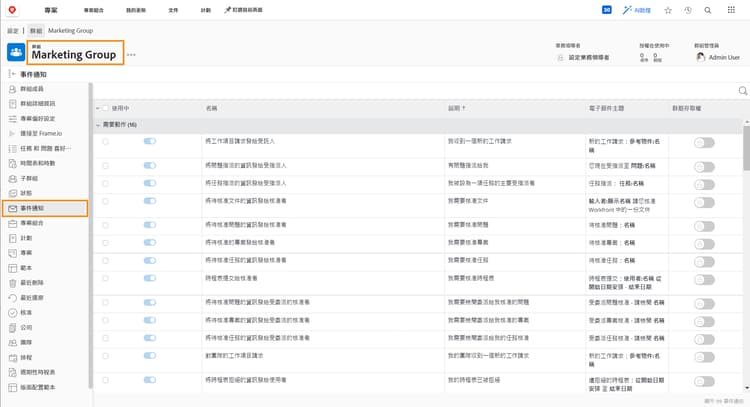
Task: Pin the current page with 釘選目前頁面
Action: pos(243,10)
